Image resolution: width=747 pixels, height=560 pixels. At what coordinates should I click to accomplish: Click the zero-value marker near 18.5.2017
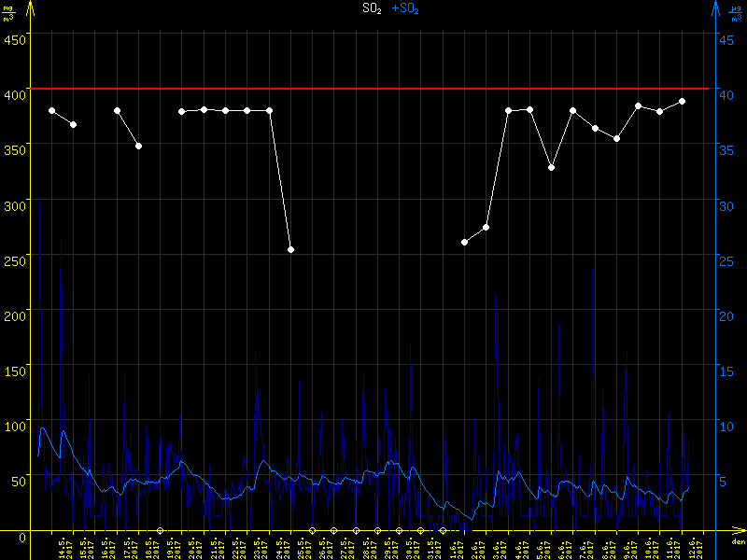pyautogui.click(x=160, y=530)
